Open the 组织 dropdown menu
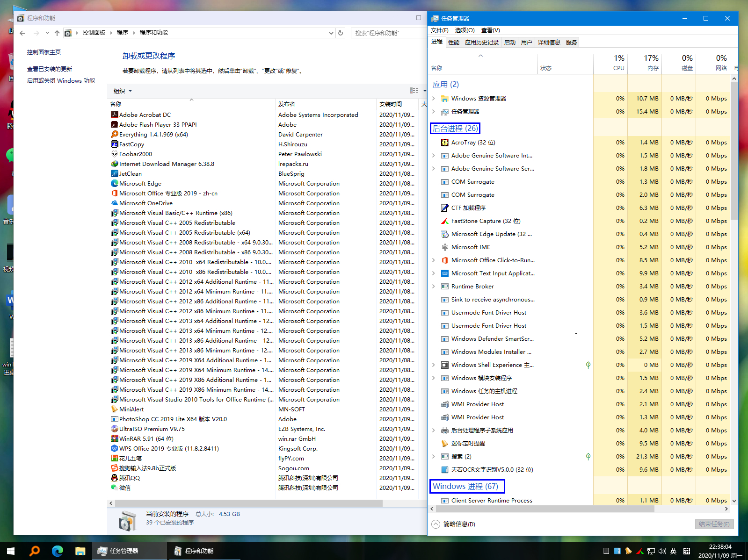 pos(123,91)
